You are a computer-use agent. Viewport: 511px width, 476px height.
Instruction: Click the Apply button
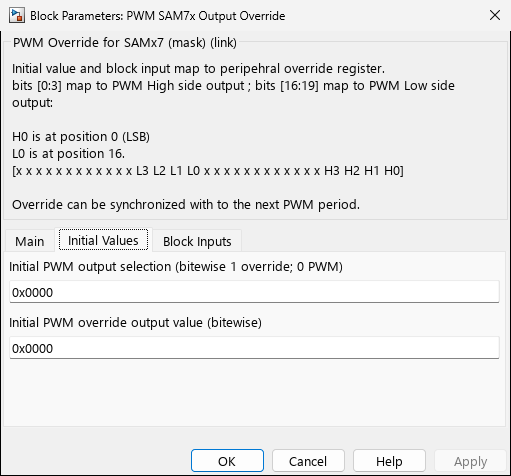(x=470, y=461)
